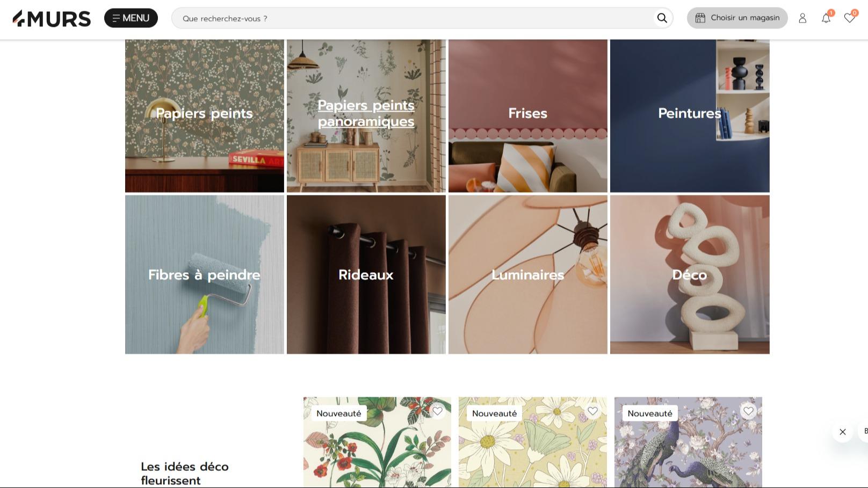The height and width of the screenshot is (488, 868).
Task: Open the MENU button
Action: click(131, 18)
